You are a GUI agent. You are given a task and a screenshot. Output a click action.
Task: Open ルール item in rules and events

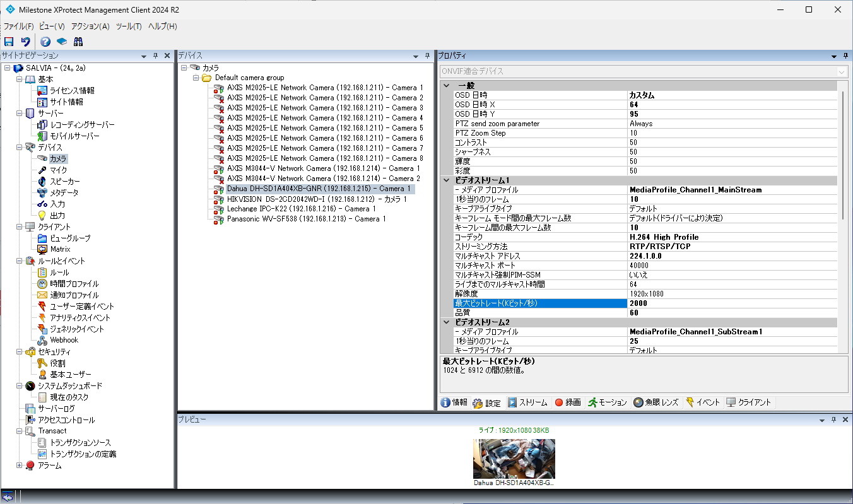pos(59,273)
